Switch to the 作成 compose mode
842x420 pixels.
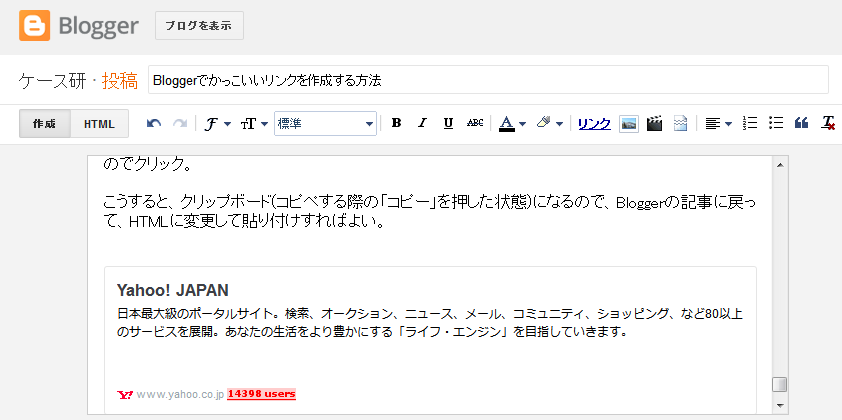point(45,124)
